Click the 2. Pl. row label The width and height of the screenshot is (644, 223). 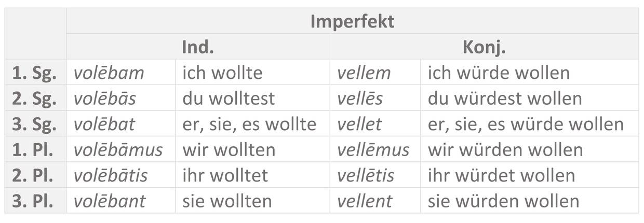(34, 175)
